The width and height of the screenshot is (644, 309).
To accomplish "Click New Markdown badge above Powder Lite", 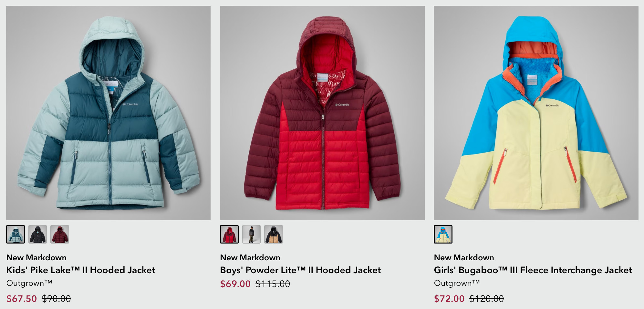I will (250, 257).
